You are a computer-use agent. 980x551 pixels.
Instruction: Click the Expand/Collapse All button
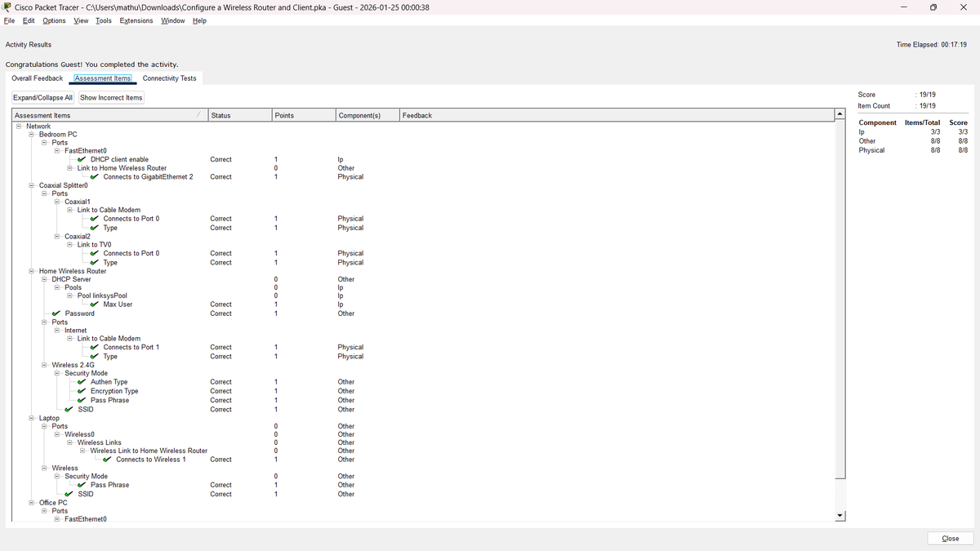(x=43, y=98)
